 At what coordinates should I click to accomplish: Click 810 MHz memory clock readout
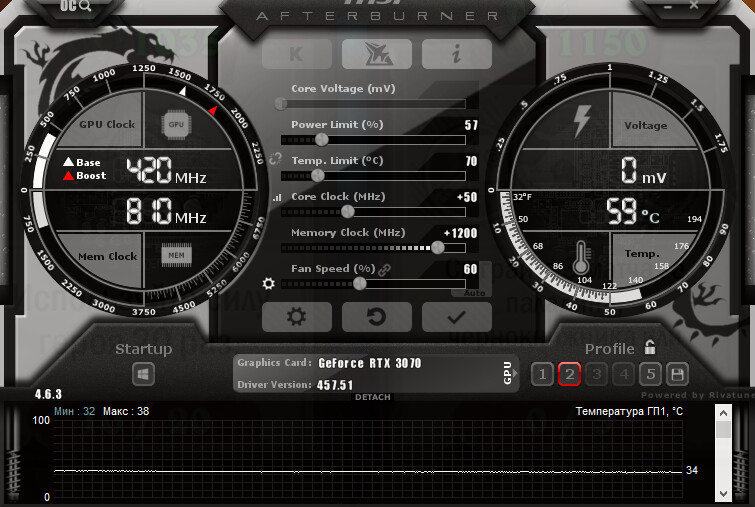click(166, 211)
